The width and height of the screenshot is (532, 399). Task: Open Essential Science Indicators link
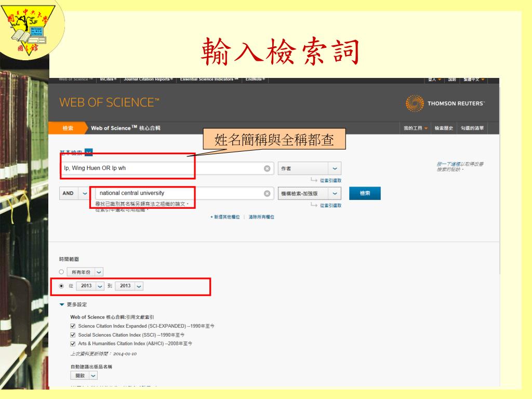click(x=209, y=79)
